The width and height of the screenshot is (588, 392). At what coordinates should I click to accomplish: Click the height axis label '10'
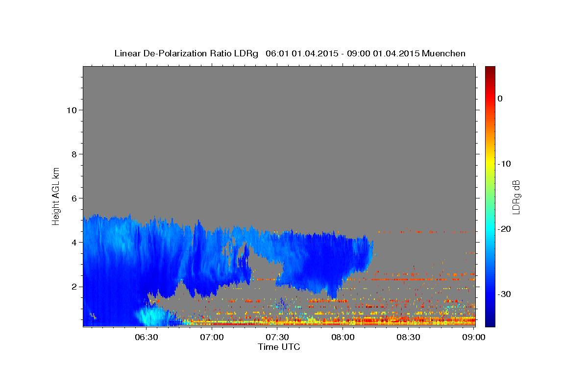tap(71, 110)
